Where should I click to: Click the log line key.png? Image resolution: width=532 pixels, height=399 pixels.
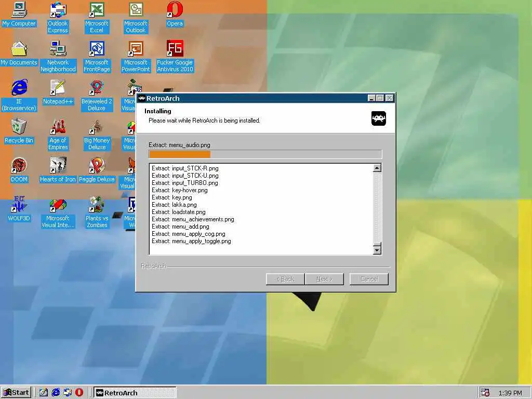[x=171, y=197]
